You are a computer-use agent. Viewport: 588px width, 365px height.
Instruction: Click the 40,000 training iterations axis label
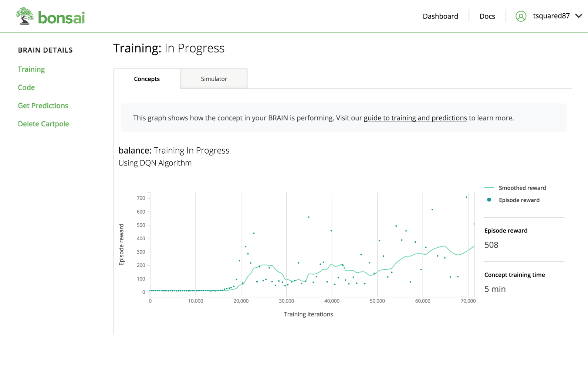pyautogui.click(x=332, y=301)
